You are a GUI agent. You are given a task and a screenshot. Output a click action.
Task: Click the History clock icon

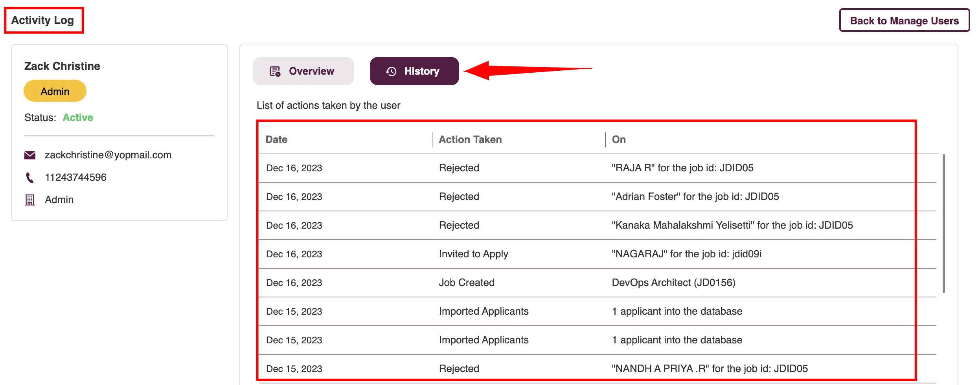point(391,71)
